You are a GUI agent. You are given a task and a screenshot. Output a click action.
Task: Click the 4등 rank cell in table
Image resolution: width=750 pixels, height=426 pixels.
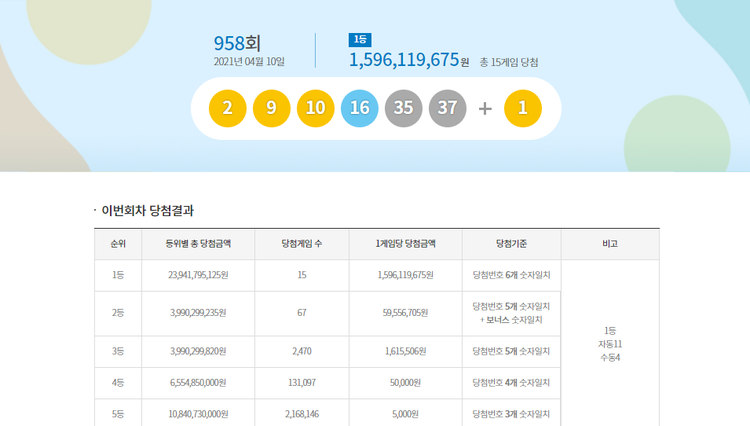point(118,382)
